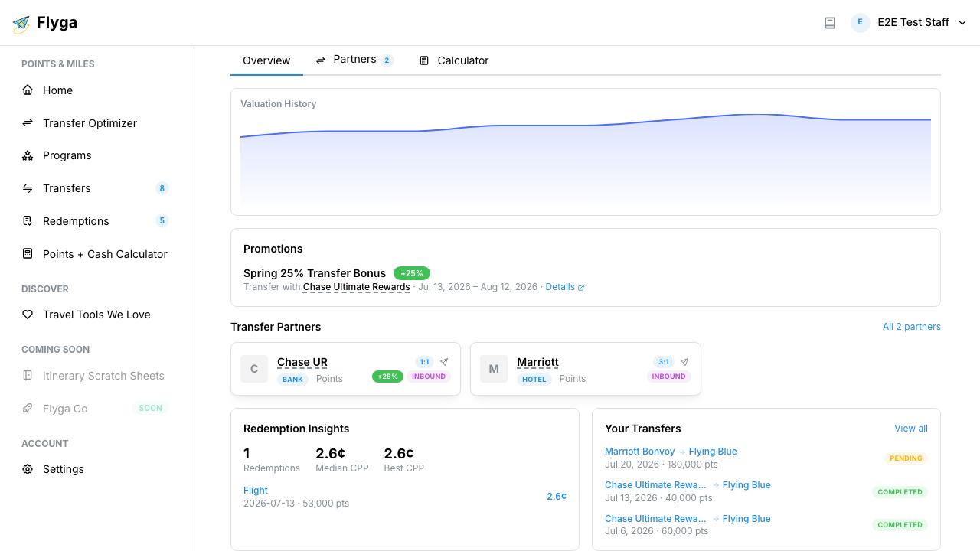Click the Points + Cash Calculator icon
This screenshot has height=551, width=980.
[x=28, y=254]
